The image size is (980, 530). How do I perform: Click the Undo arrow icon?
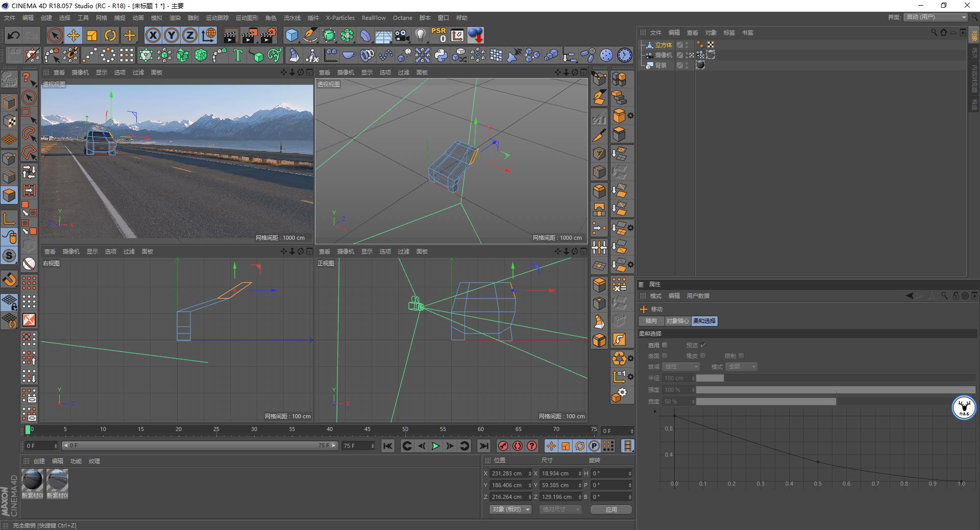(14, 35)
